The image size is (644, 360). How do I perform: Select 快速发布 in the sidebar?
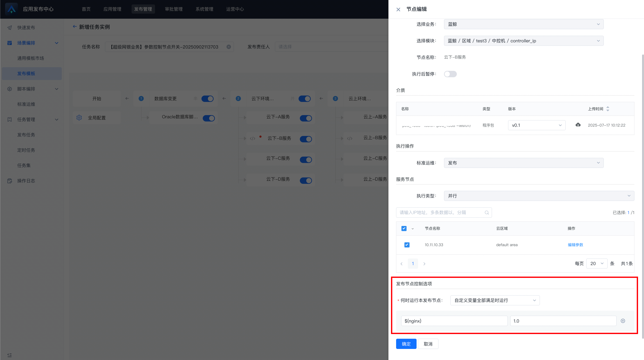tap(26, 27)
